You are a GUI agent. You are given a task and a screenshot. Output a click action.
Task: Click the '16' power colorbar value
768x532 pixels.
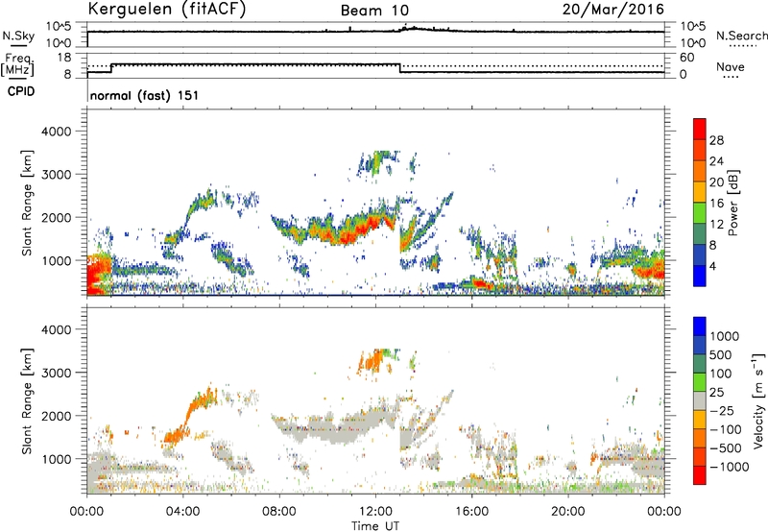point(716,204)
